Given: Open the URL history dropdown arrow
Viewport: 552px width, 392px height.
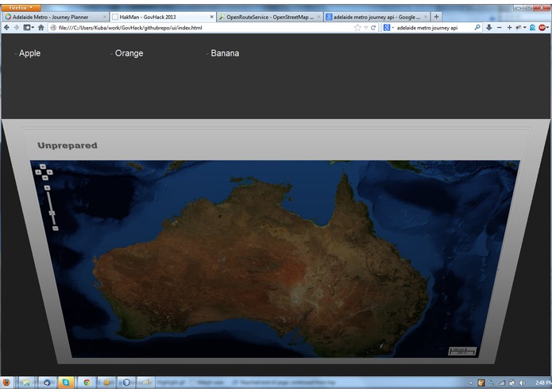Looking at the screenshot, I should 366,28.
